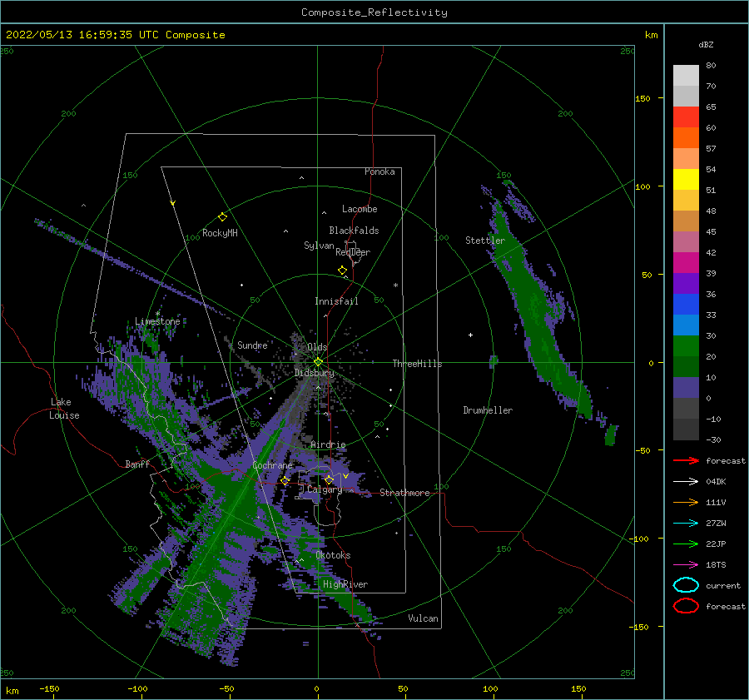Click the yellow diamond marker next to RockyMH
The height and width of the screenshot is (700, 749).
[222, 217]
